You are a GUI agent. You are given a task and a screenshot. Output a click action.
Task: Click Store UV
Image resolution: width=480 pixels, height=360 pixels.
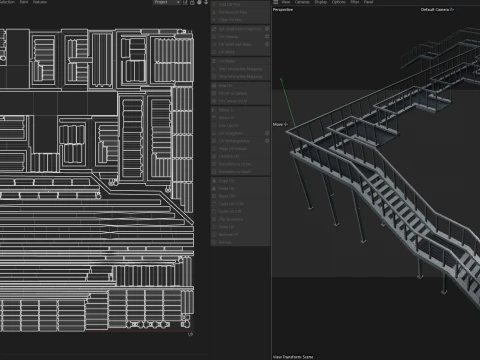pos(240,227)
